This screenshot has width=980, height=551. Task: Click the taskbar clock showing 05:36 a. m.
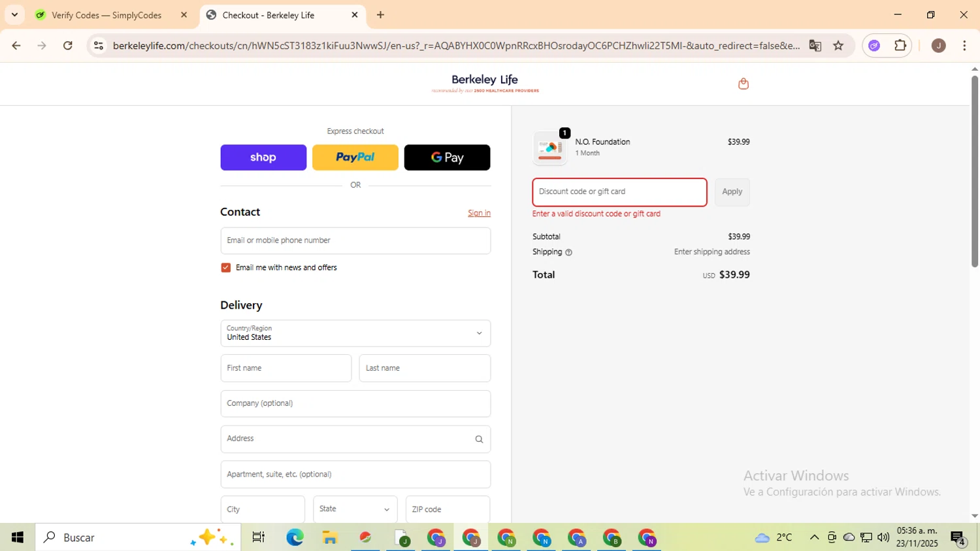coord(917,537)
